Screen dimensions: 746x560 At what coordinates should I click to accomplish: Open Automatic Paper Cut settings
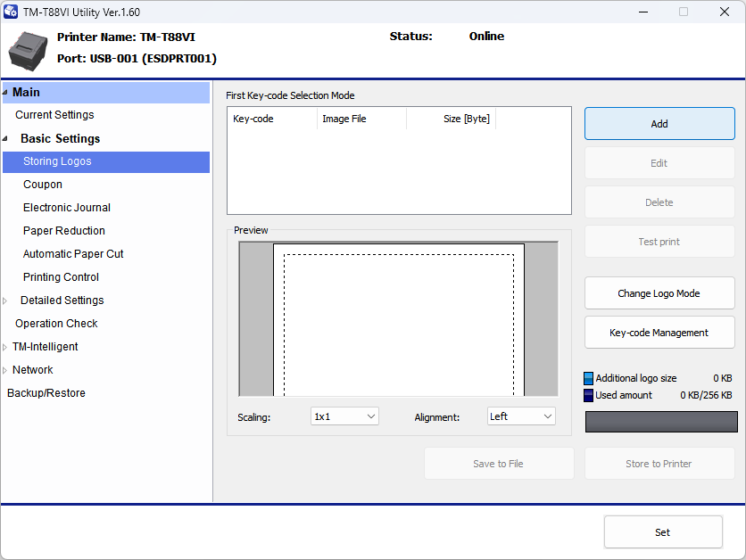73,254
